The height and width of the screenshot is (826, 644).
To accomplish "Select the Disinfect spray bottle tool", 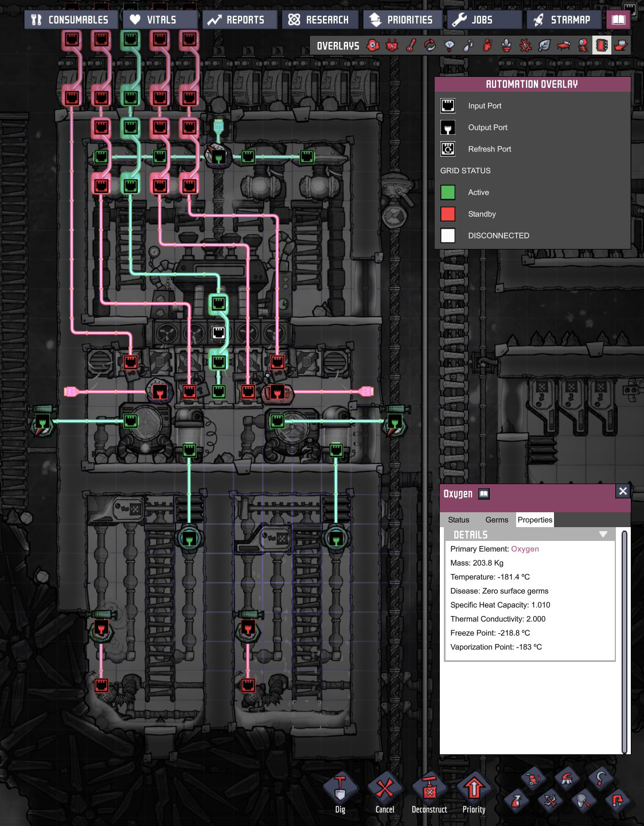I will [x=516, y=800].
